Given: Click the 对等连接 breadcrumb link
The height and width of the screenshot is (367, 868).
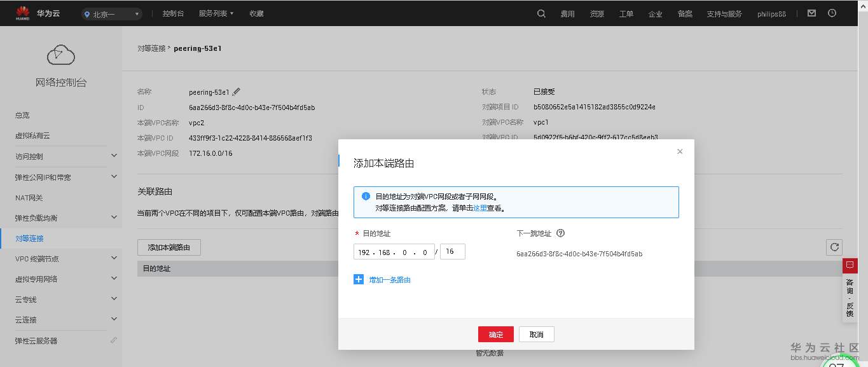Looking at the screenshot, I should click(151, 48).
